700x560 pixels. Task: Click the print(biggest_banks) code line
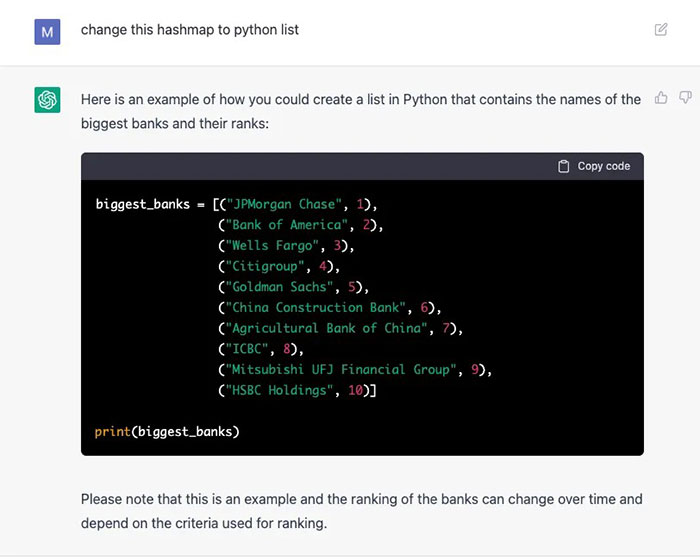coord(167,432)
